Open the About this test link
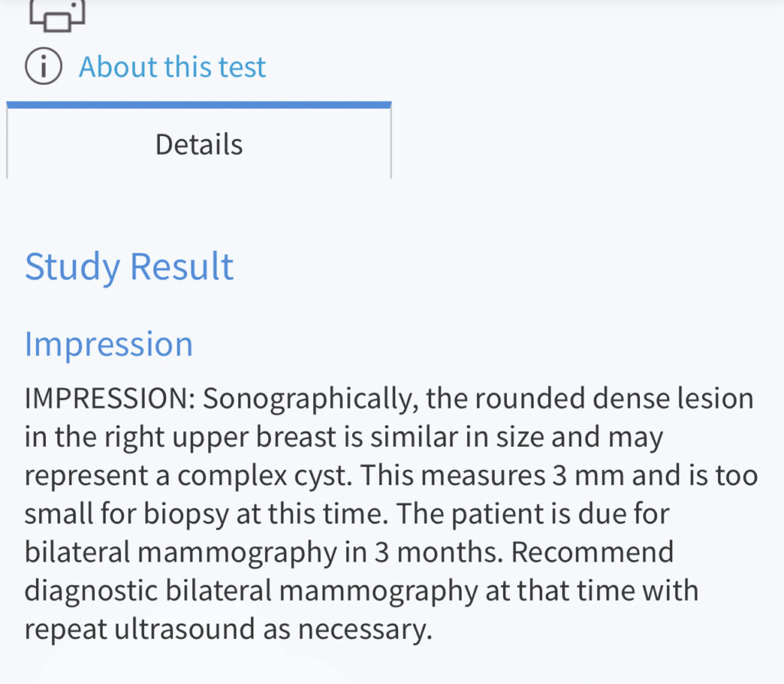Viewport: 784px width, 684px height. click(x=172, y=67)
